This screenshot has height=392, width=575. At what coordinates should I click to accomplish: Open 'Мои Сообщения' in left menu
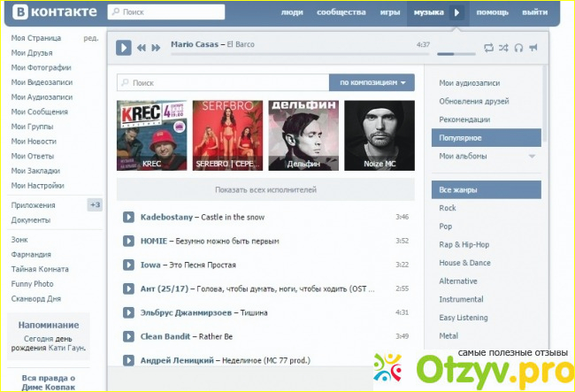[42, 111]
